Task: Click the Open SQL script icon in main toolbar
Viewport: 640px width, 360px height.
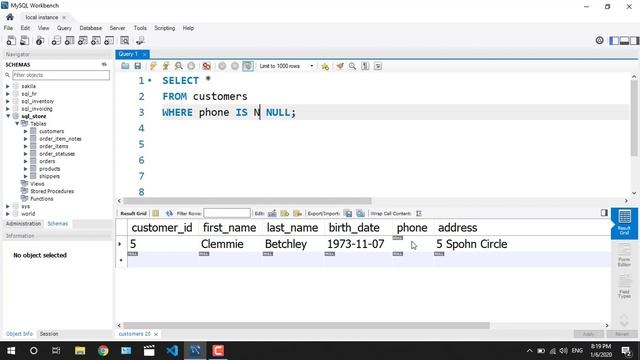Action: point(24,40)
